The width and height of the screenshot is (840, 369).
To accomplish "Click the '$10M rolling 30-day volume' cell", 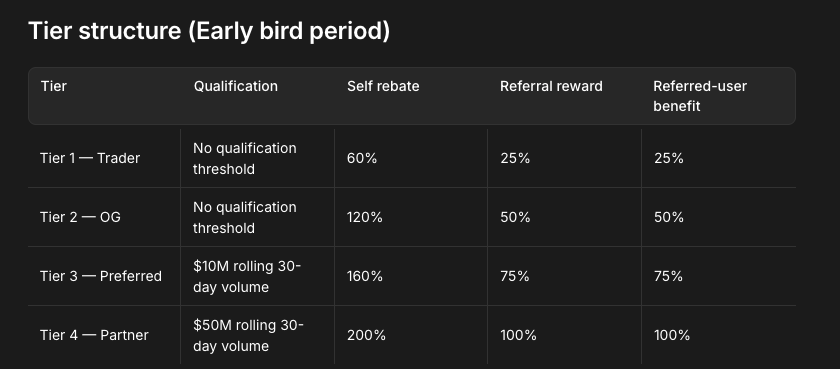I will (x=247, y=276).
